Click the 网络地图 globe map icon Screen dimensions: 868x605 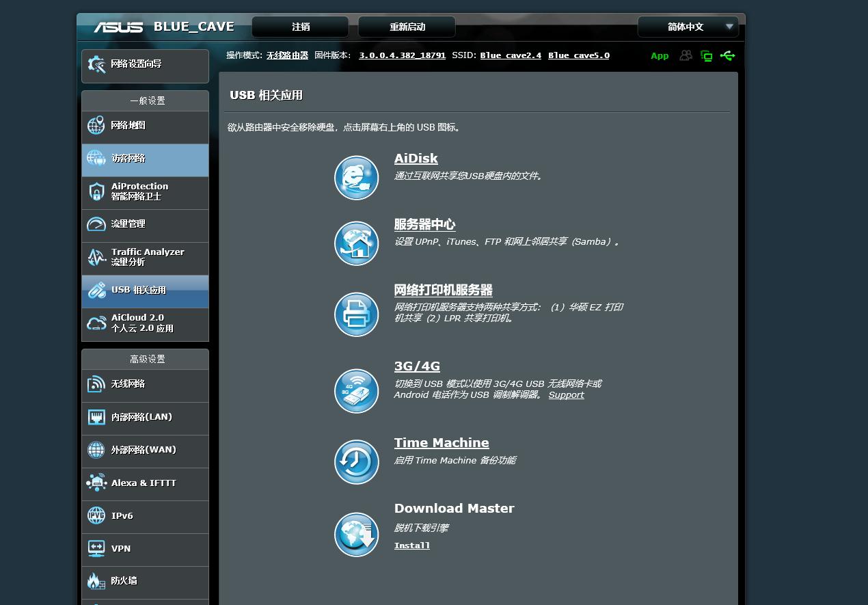[x=96, y=126]
